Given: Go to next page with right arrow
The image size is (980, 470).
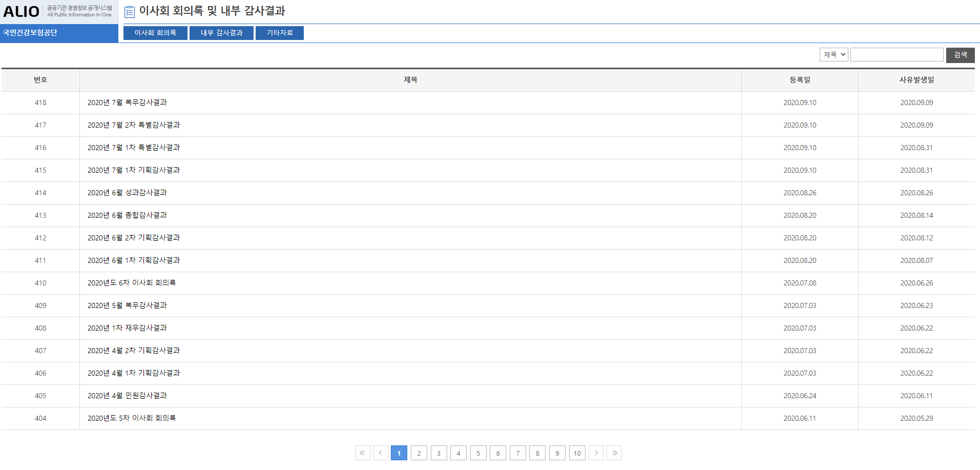Looking at the screenshot, I should (596, 453).
